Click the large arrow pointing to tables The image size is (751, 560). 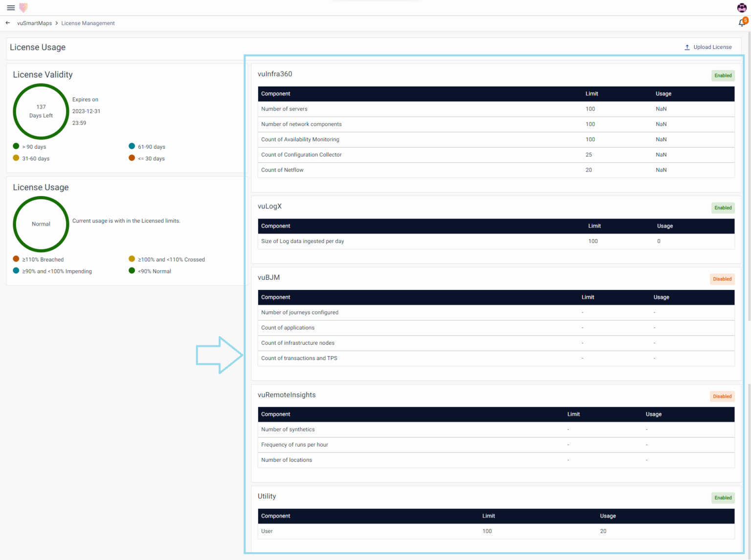(219, 355)
